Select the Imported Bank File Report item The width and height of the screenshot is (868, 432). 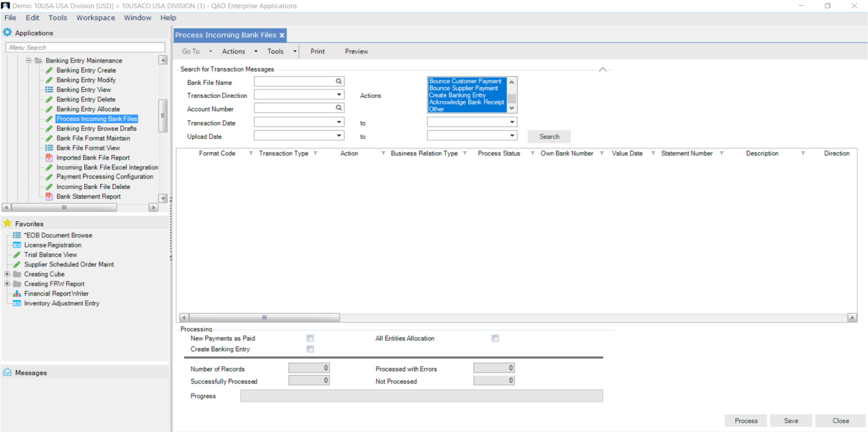click(x=93, y=157)
